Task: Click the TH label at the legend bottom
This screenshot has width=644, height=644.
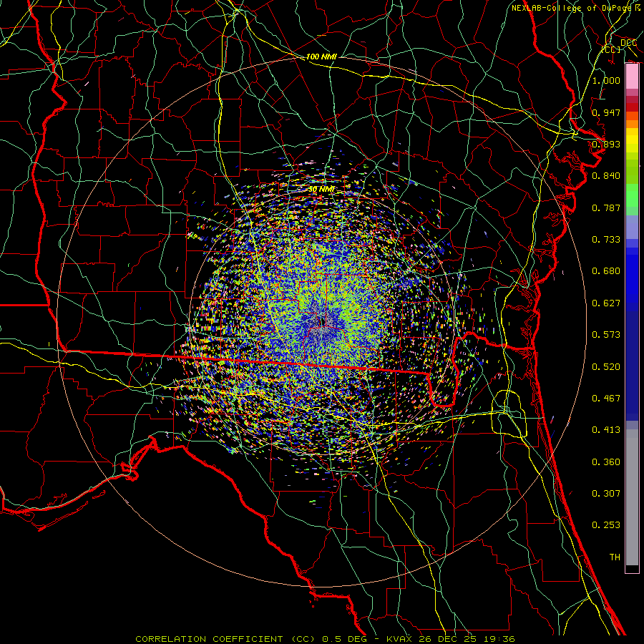Action: [615, 557]
